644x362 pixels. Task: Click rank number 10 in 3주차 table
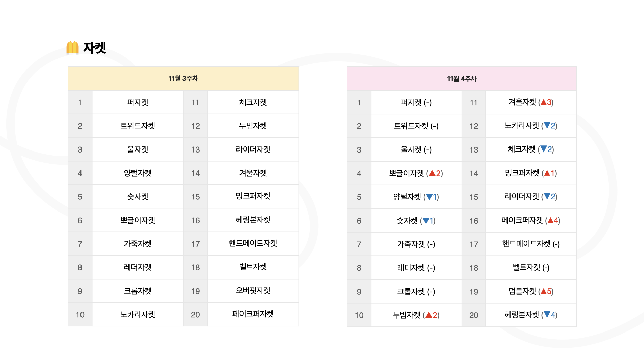click(80, 315)
